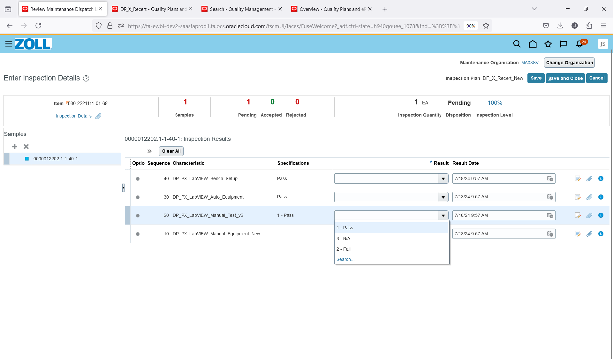Open the navigation hamburger menu
613x364 pixels.
coord(9,44)
